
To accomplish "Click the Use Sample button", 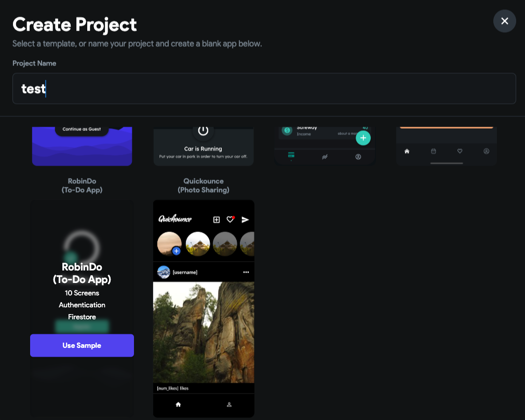I will coord(82,345).
